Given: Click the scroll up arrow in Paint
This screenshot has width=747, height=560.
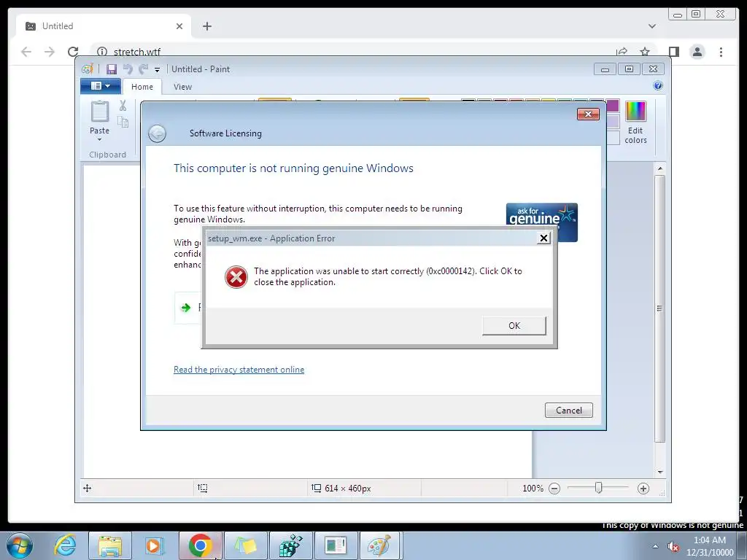Looking at the screenshot, I should coord(660,168).
